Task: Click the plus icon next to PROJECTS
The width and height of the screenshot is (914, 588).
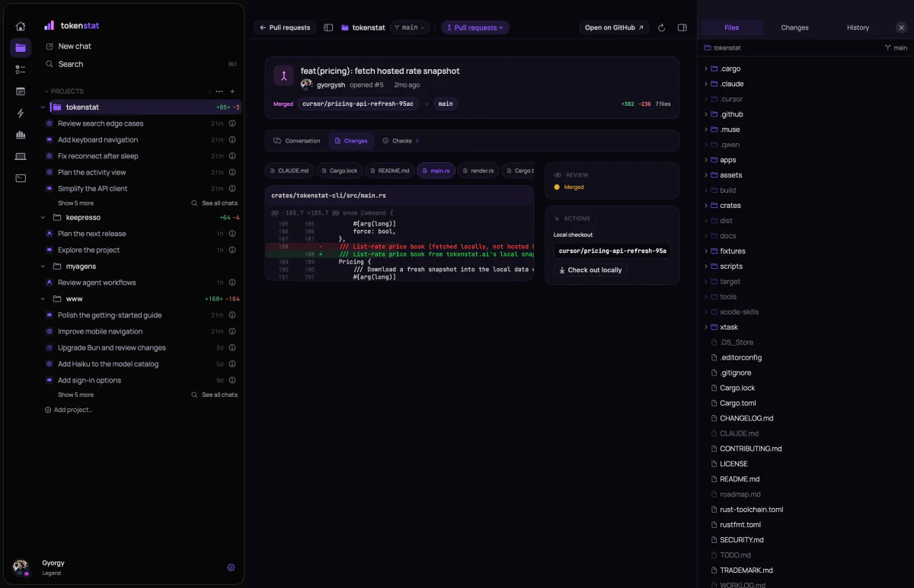Action: [x=232, y=91]
